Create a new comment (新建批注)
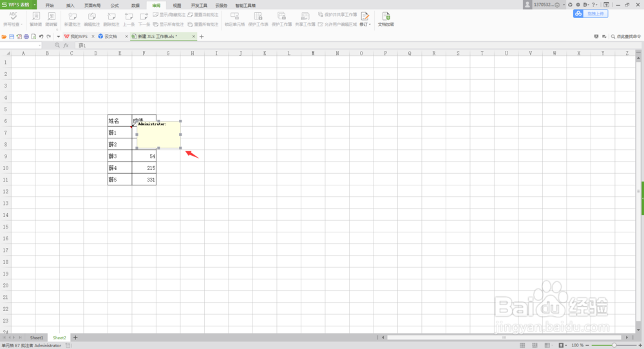The image size is (644, 349). point(72,19)
